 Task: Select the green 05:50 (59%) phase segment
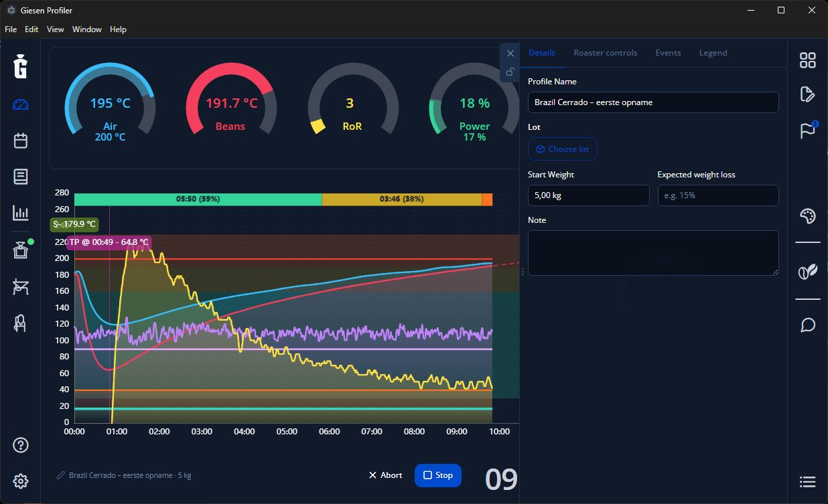[x=198, y=199]
